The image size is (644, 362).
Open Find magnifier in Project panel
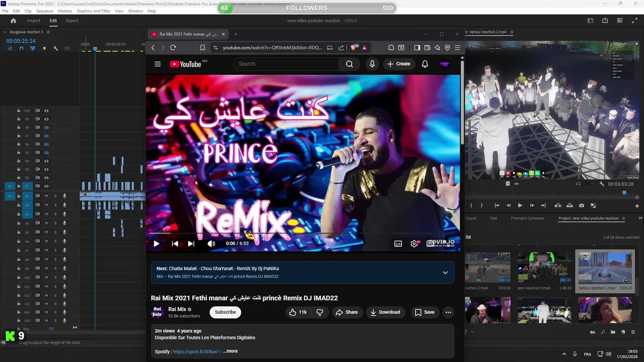click(x=603, y=332)
